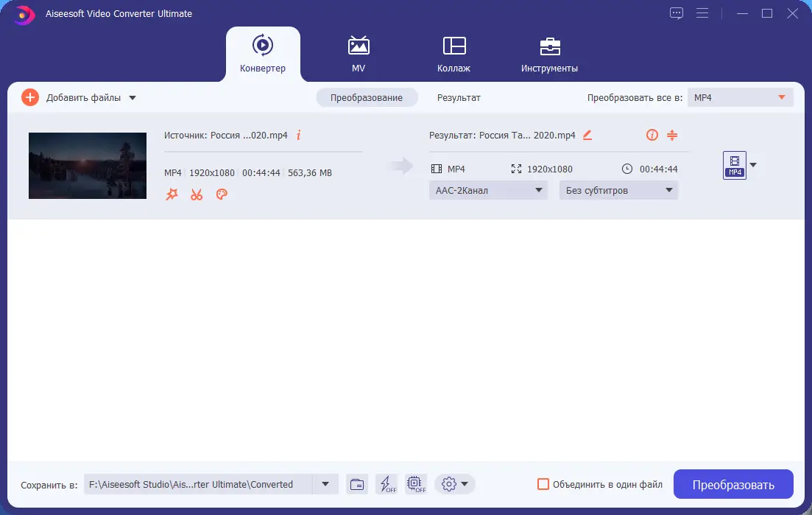Viewport: 812px width, 515px height.
Task: Enable 'Объединить в один файл' checkbox
Action: click(543, 484)
